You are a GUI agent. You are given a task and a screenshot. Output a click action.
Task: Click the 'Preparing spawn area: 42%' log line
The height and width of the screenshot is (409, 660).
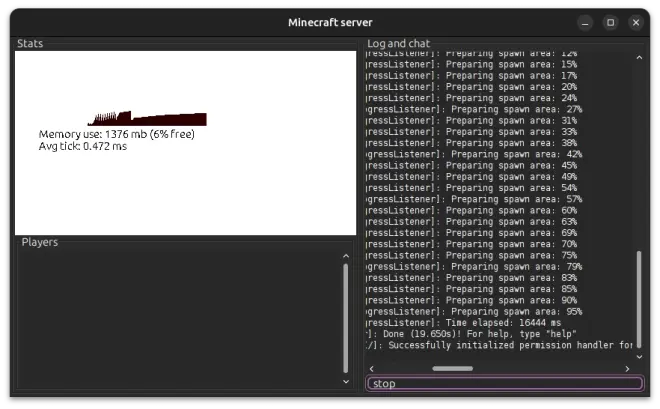474,154
